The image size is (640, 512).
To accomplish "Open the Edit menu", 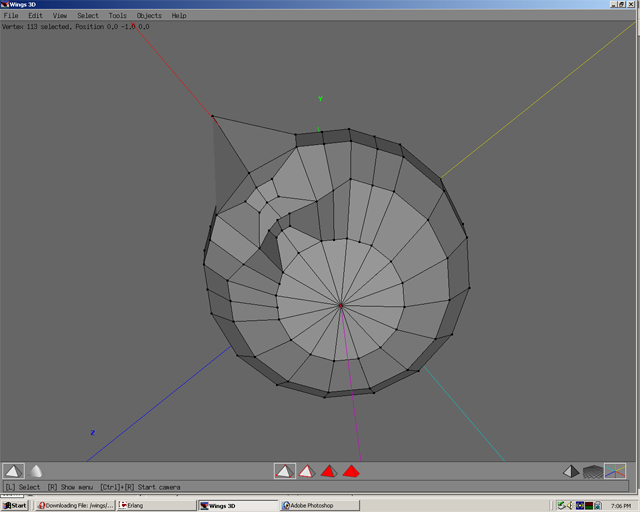I will point(36,16).
